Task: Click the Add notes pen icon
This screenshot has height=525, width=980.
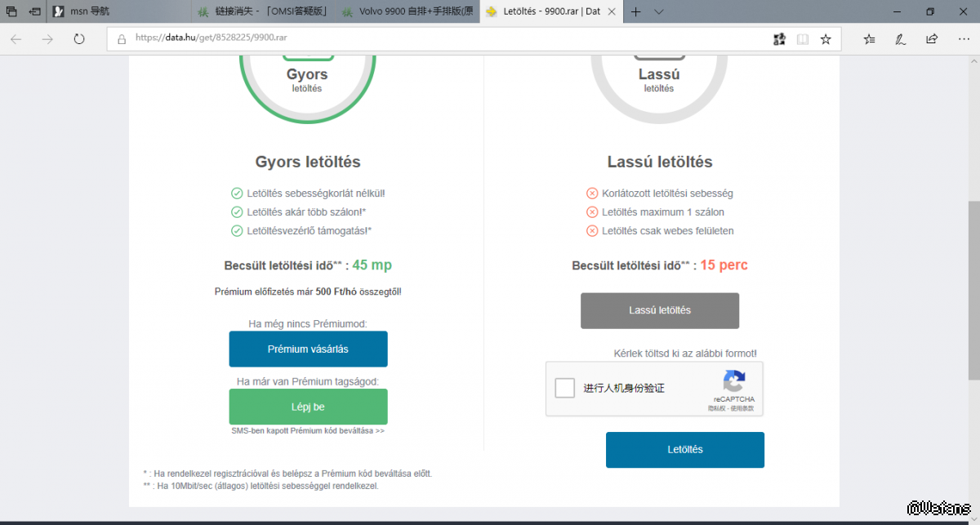Action: click(900, 38)
